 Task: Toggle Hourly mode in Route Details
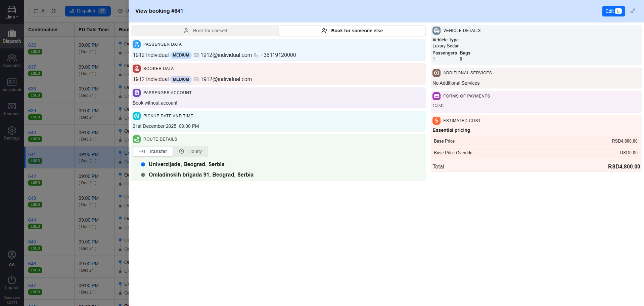click(x=190, y=151)
